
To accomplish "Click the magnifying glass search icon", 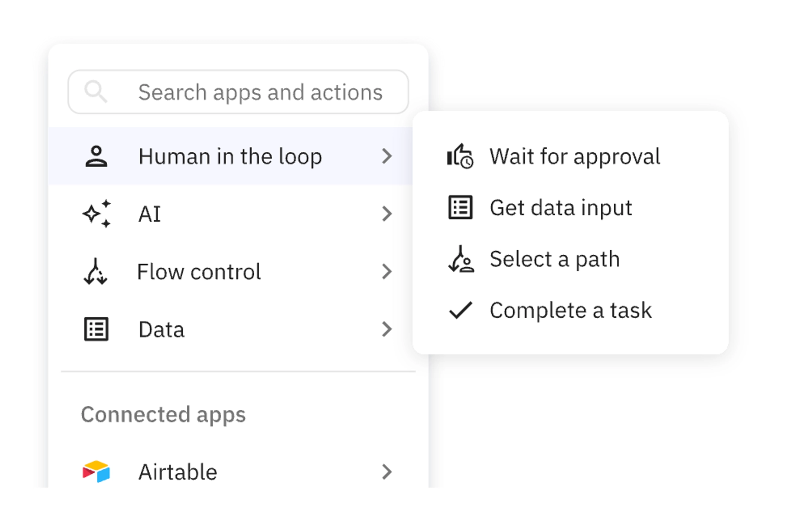I will [x=96, y=91].
